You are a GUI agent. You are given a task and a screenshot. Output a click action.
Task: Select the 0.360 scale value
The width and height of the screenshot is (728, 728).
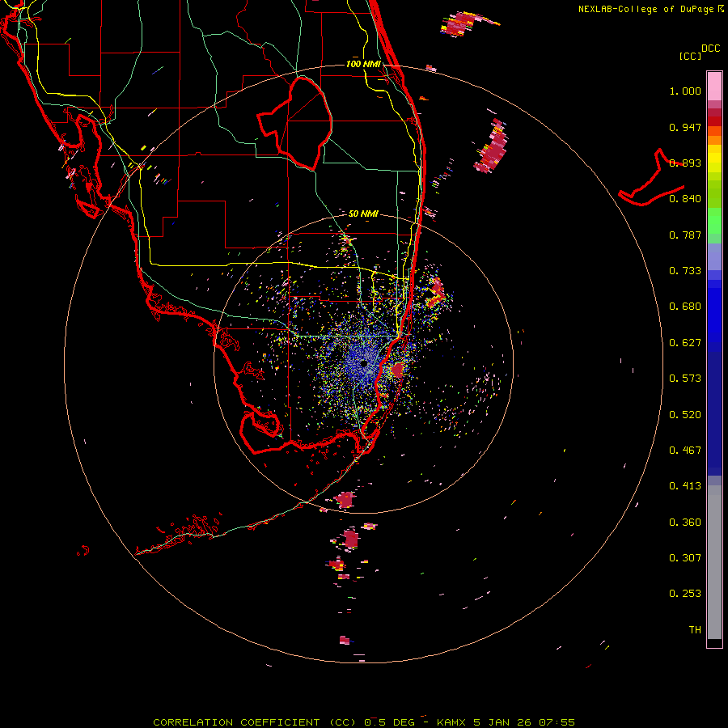tap(685, 523)
